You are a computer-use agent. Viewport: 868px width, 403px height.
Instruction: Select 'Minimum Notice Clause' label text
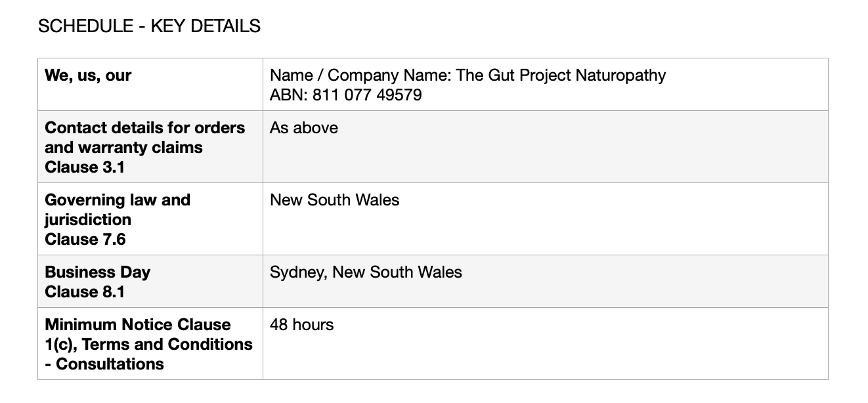[138, 325]
